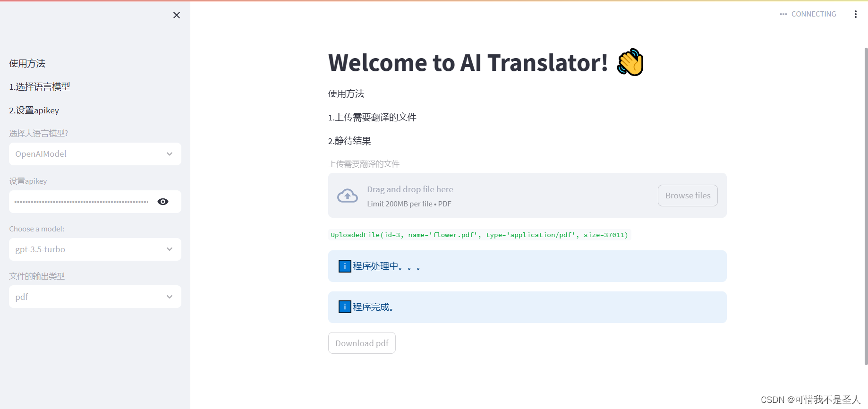Click the Download pdf button
Image resolution: width=868 pixels, height=409 pixels.
pos(362,343)
